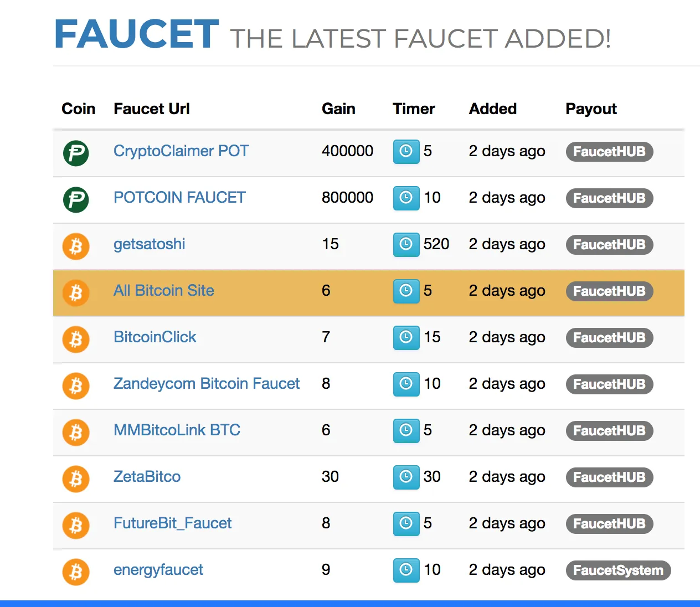Click the Timer column header

414,109
